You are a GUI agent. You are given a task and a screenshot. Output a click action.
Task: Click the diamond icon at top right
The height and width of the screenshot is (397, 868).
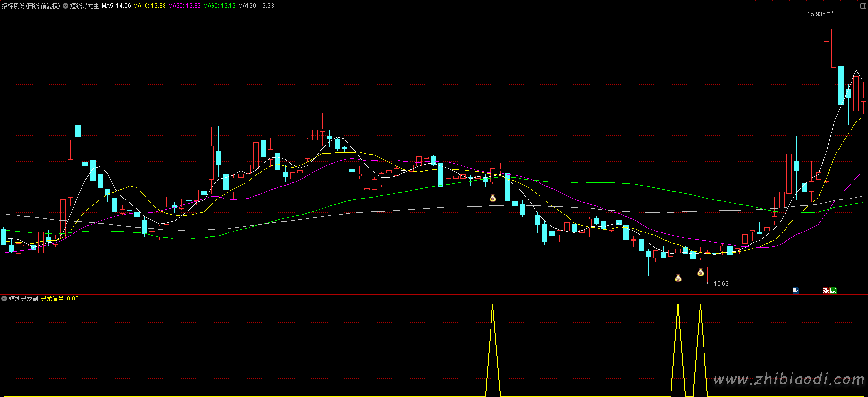coord(854,6)
